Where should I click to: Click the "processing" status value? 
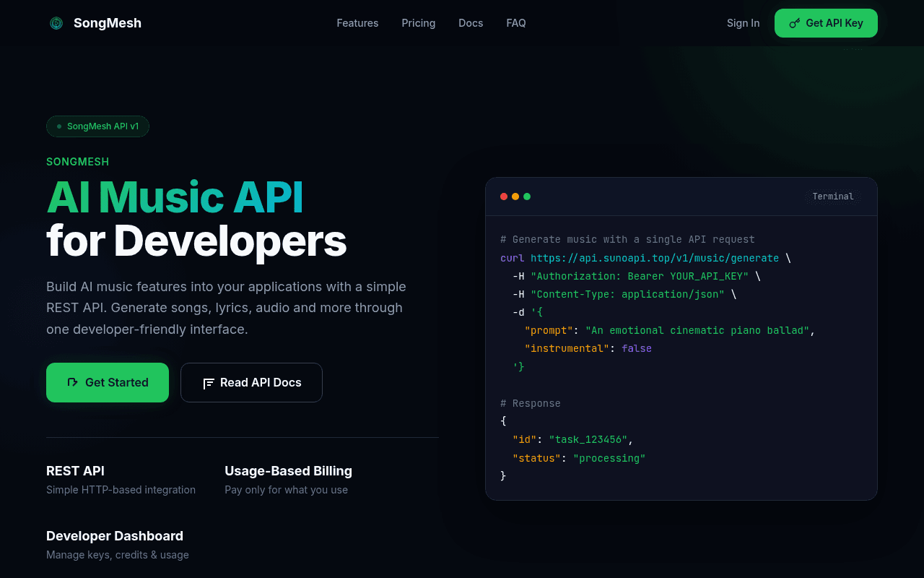click(609, 458)
